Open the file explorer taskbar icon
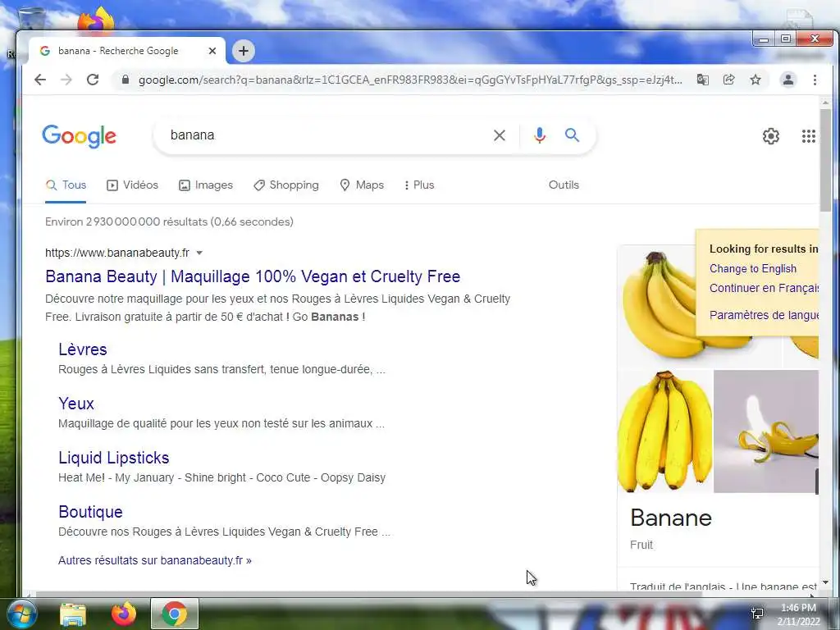This screenshot has height=630, width=840. click(x=73, y=614)
